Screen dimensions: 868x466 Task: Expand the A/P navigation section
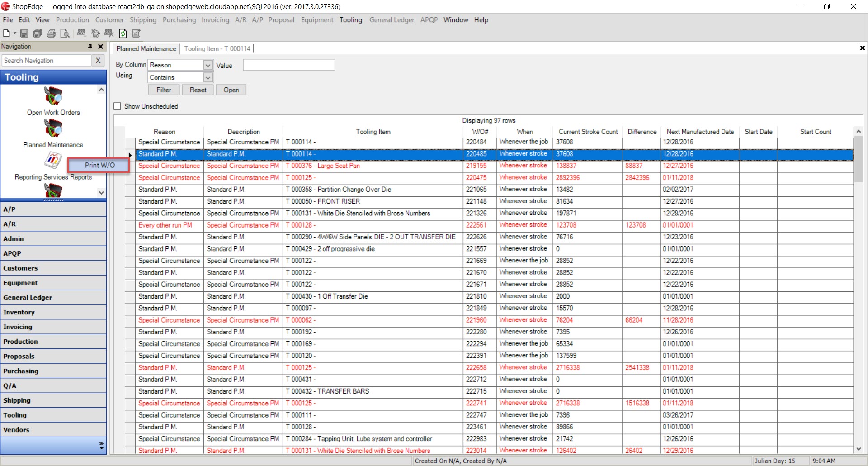tap(53, 209)
